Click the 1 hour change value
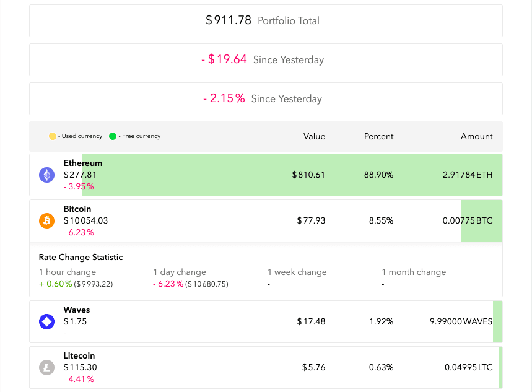 76,284
